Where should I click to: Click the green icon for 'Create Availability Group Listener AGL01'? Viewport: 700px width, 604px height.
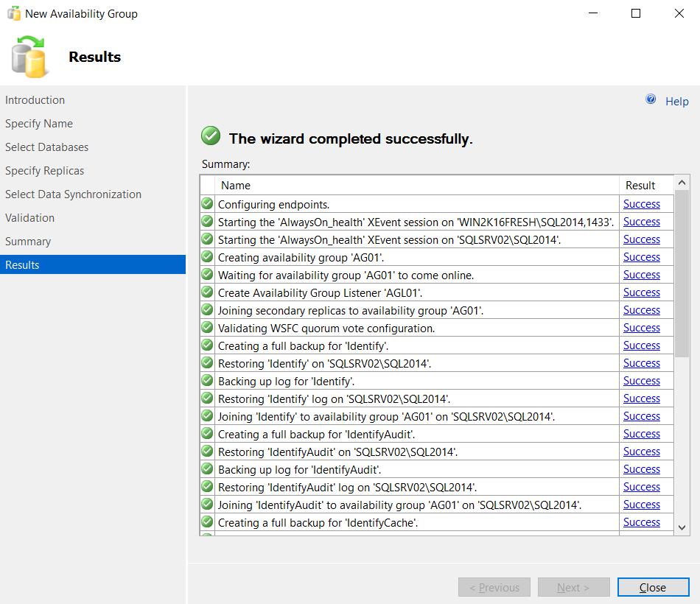pyautogui.click(x=207, y=292)
